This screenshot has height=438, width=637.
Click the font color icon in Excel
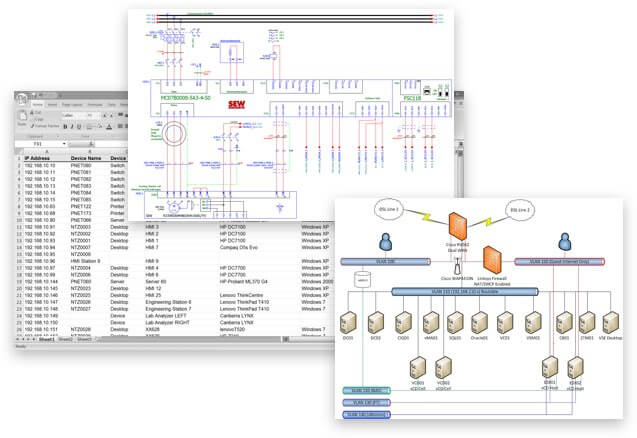[x=109, y=127]
